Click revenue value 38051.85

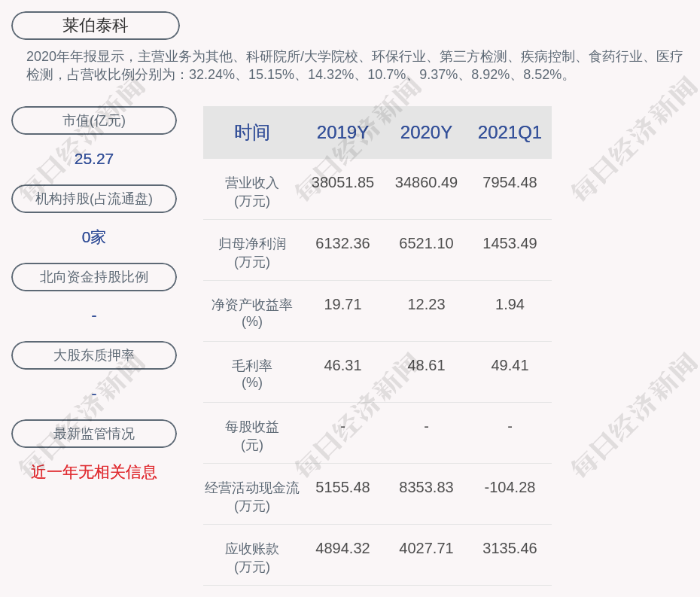pyautogui.click(x=342, y=183)
